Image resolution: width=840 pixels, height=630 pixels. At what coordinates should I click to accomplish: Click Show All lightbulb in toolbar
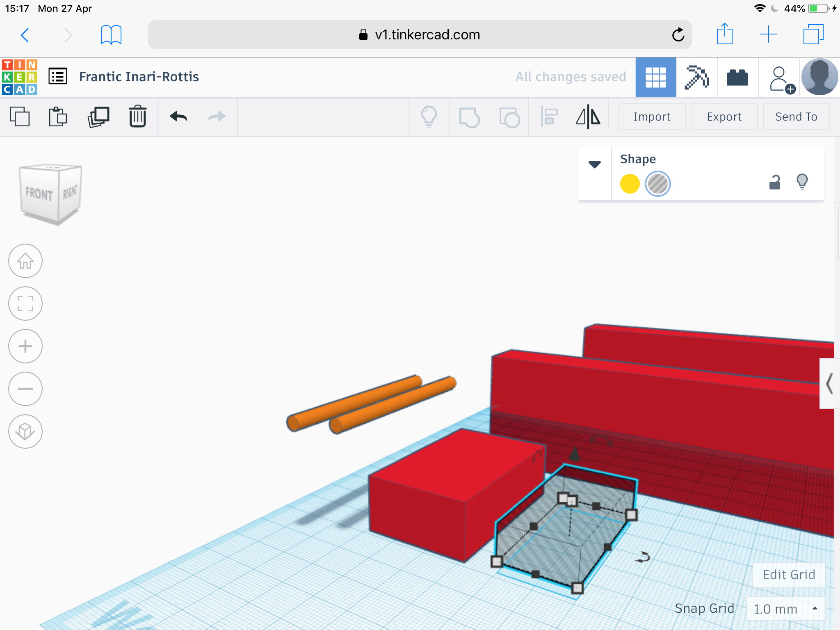[x=429, y=117]
